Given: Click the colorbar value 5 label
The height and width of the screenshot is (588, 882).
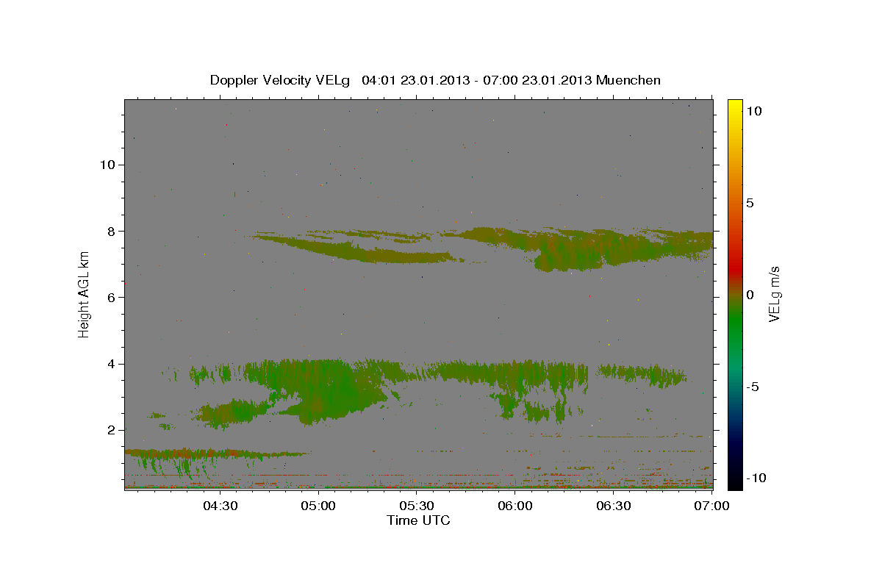Looking at the screenshot, I should [x=750, y=202].
